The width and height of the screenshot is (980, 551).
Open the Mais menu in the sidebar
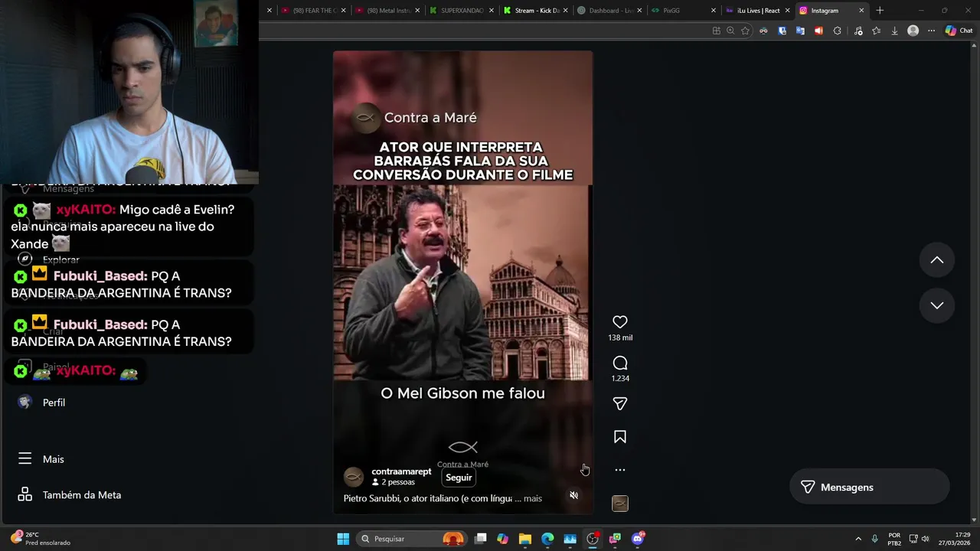tap(54, 459)
